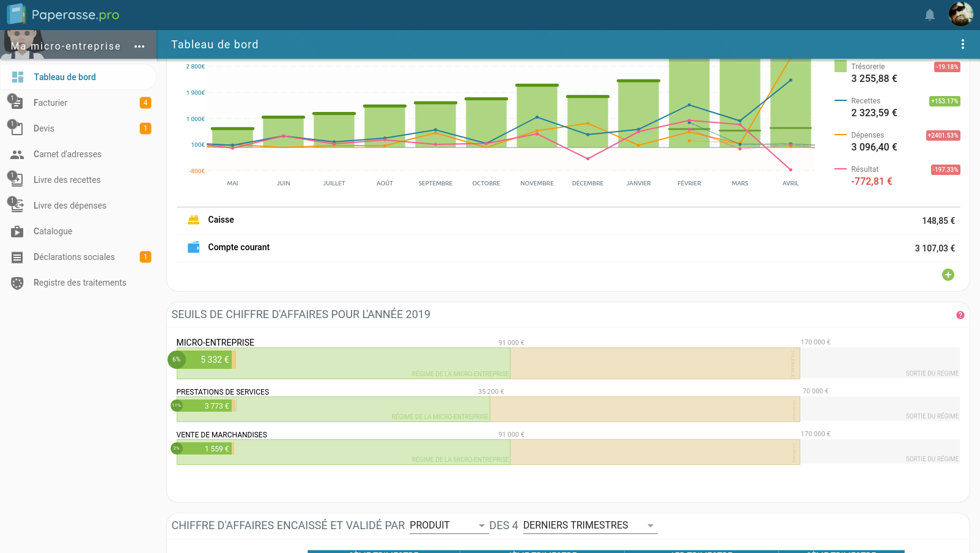Open the PRODUIT grouping dropdown
The width and height of the screenshot is (980, 553).
(x=448, y=525)
